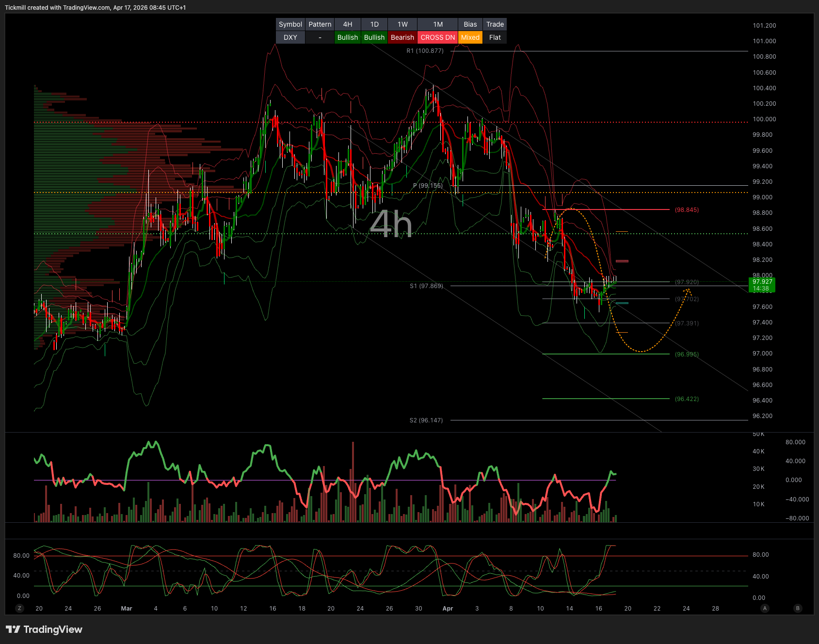Image resolution: width=819 pixels, height=644 pixels.
Task: Select the 4H column header
Action: tap(348, 24)
